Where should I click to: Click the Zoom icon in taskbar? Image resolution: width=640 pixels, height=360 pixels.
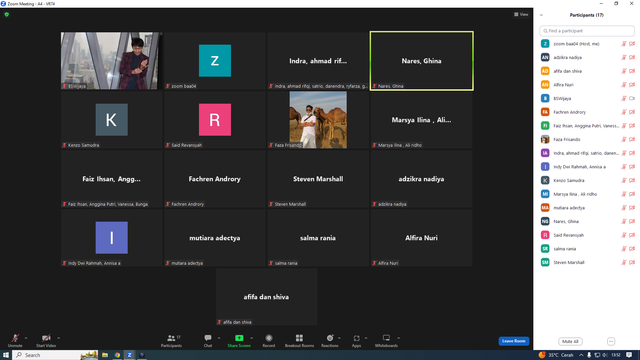(129, 355)
